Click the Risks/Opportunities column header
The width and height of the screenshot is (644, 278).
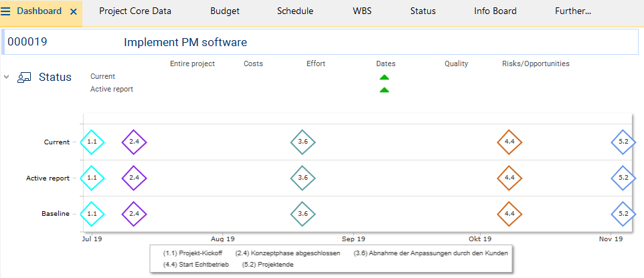click(536, 63)
